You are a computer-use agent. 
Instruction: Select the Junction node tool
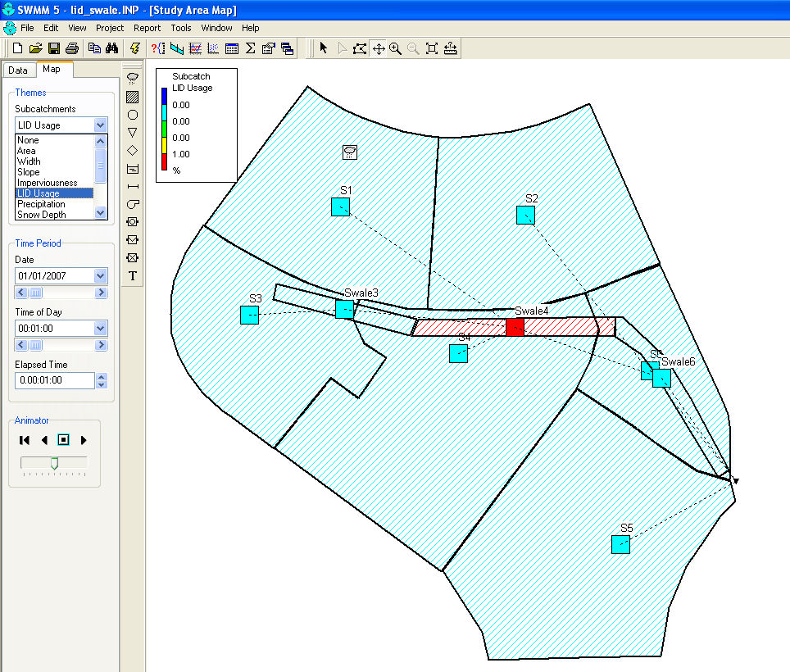tap(132, 114)
